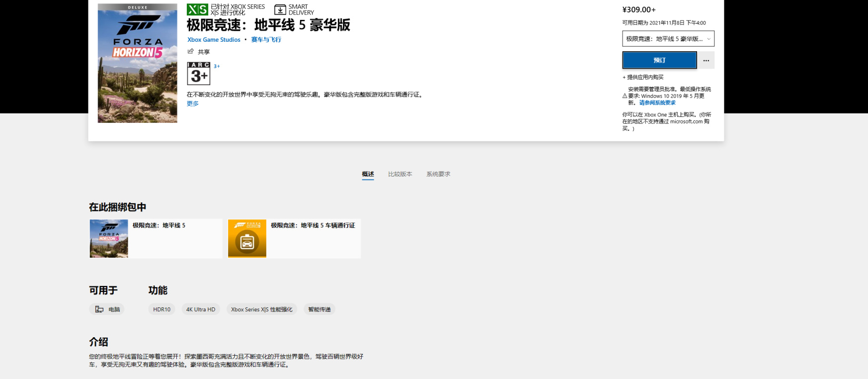Select the HDR10 feature tag
Image resolution: width=868 pixels, height=379 pixels.
(161, 309)
